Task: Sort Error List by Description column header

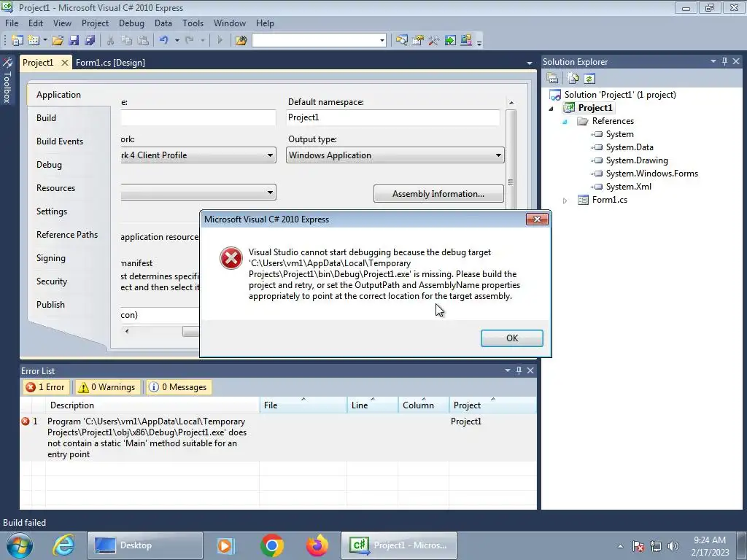Action: coord(152,405)
